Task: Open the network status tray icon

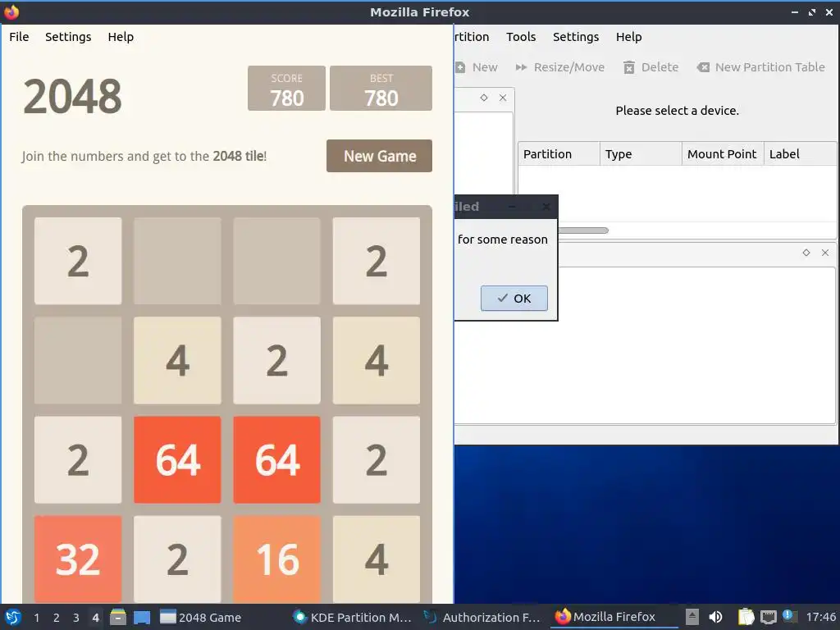Action: tap(768, 617)
